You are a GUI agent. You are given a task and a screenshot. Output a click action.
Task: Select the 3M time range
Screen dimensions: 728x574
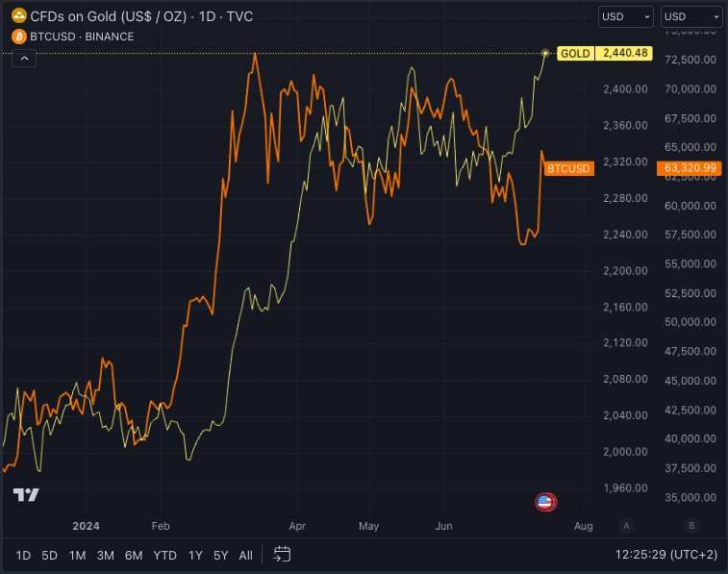(106, 555)
